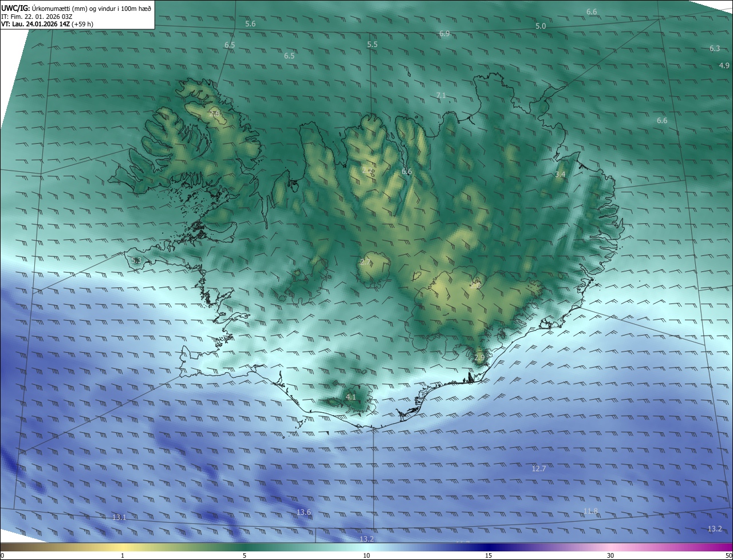
Task: Pick the yellow colorbar segment above the 1 tick
Action: [x=123, y=547]
